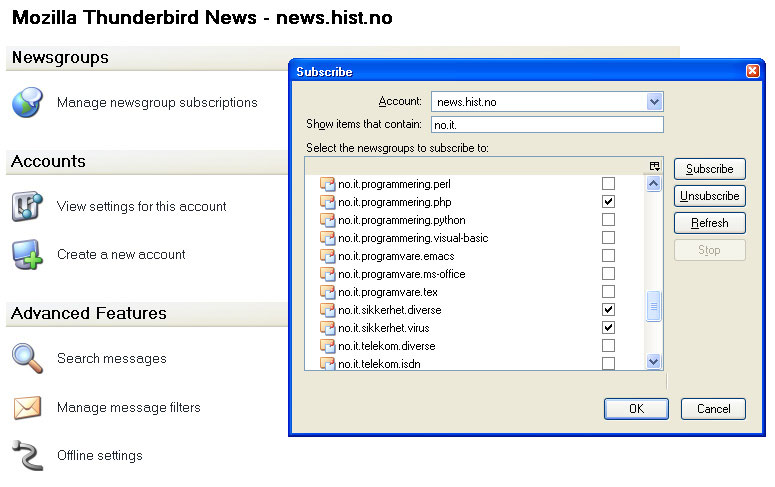Cancel the Subscribe dialog
The width and height of the screenshot is (775, 487).
pos(713,409)
